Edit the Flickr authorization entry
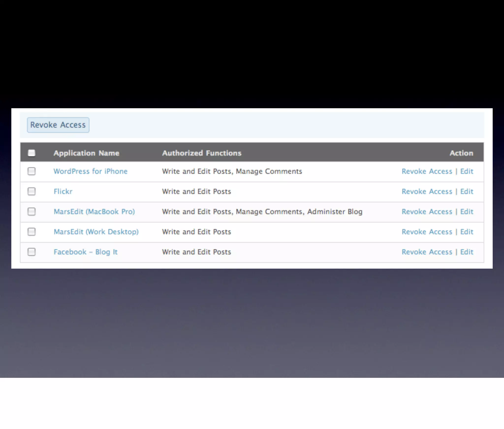Screen dimensions: 504x429 467,191
